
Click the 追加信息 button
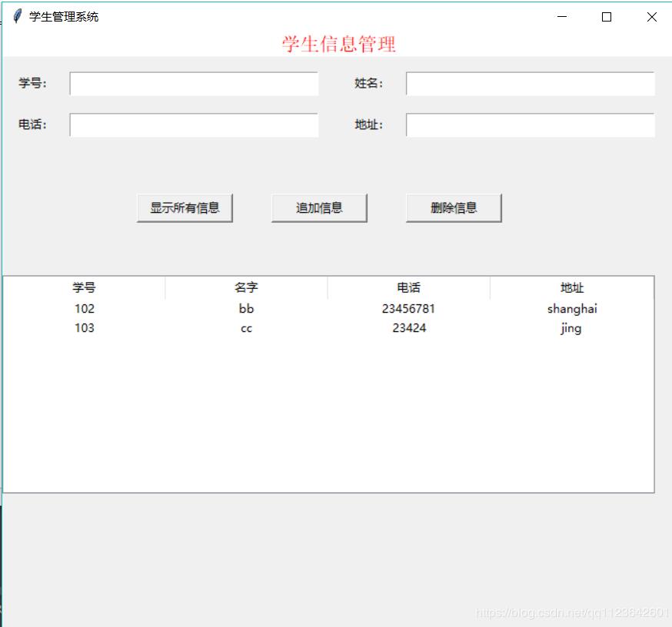(x=318, y=206)
